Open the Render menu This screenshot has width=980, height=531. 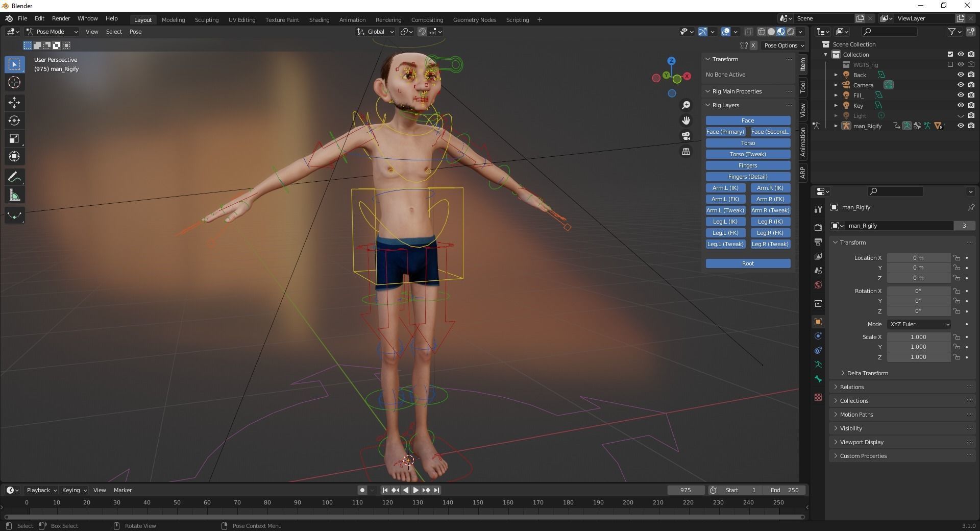click(x=61, y=18)
